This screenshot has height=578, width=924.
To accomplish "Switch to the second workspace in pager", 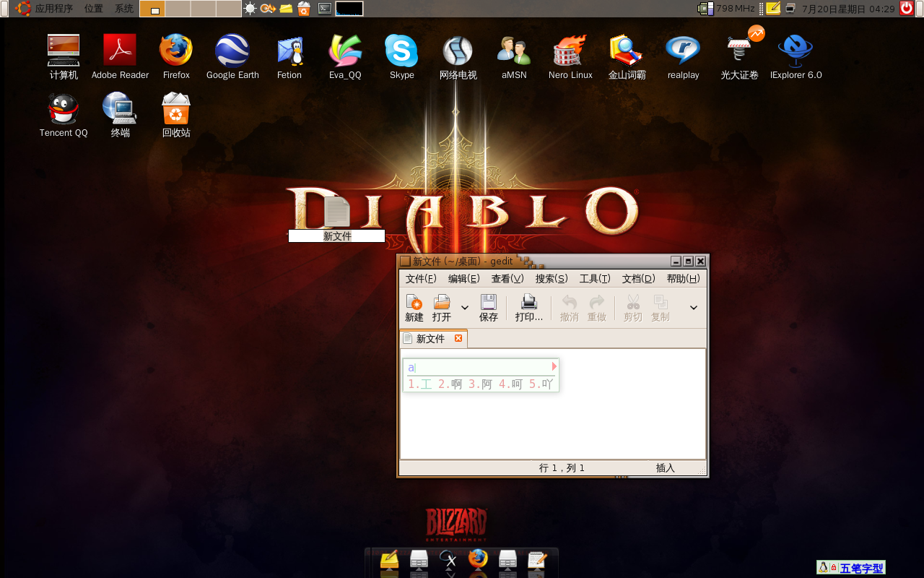I will click(178, 9).
